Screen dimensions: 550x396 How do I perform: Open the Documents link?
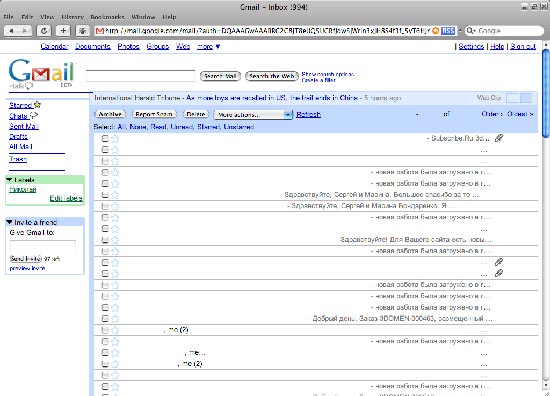coord(93,46)
